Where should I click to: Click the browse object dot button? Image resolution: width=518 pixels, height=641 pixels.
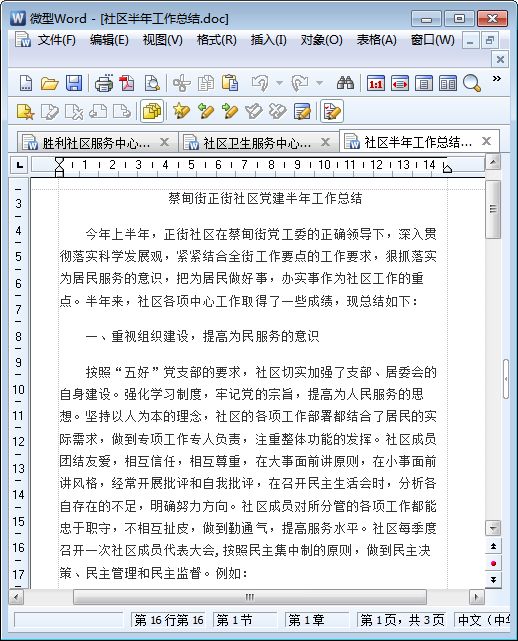(493, 563)
